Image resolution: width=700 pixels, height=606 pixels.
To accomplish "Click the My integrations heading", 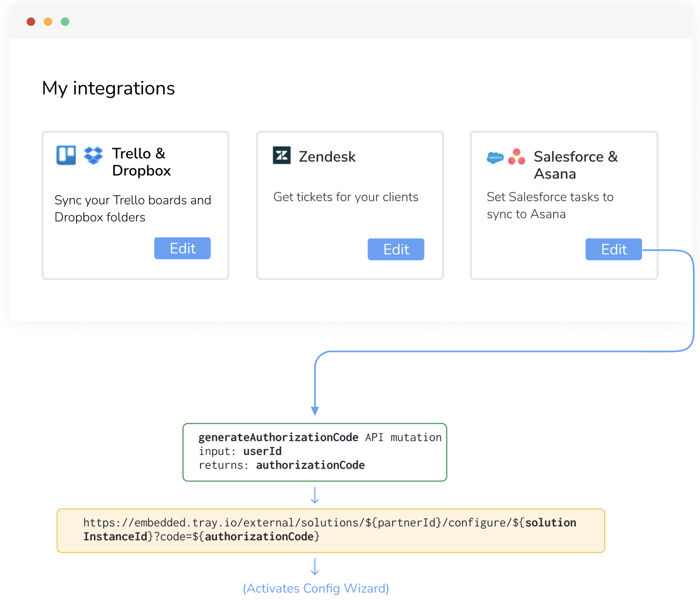I will [108, 88].
